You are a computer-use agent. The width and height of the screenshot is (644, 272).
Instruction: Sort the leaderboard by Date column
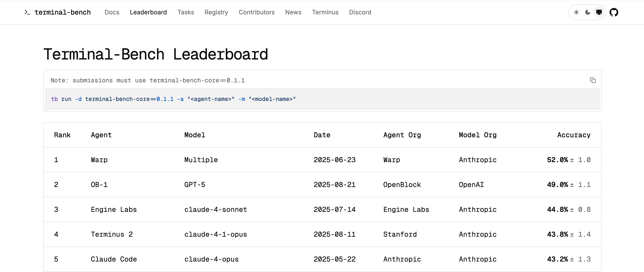pyautogui.click(x=322, y=135)
